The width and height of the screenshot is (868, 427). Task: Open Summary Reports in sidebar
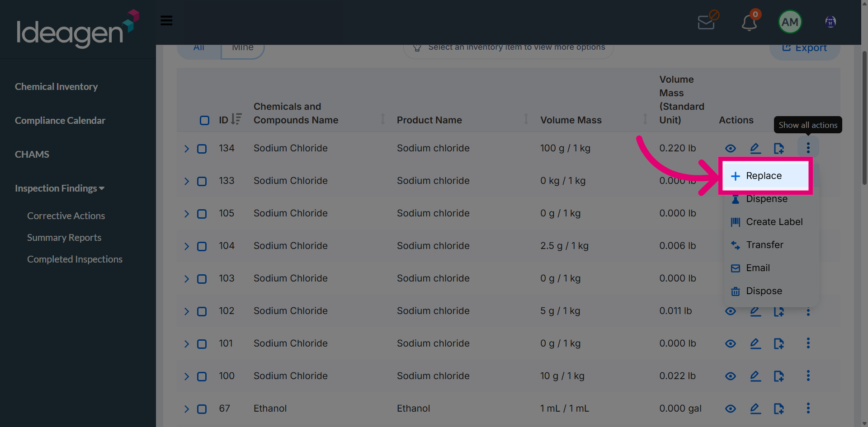[64, 238]
